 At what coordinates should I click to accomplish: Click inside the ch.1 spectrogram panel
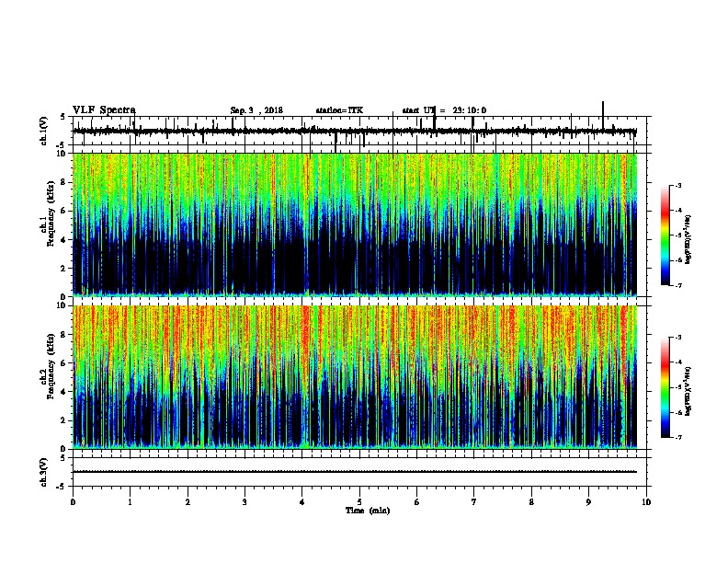pyautogui.click(x=355, y=224)
